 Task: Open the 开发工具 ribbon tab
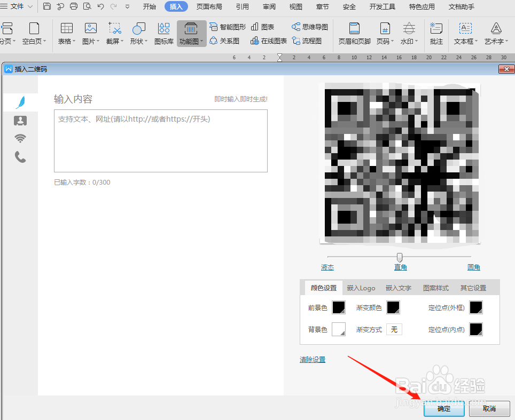(x=383, y=6)
